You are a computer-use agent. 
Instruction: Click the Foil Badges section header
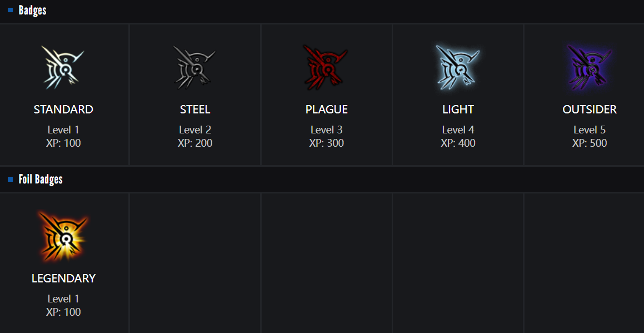[41, 179]
